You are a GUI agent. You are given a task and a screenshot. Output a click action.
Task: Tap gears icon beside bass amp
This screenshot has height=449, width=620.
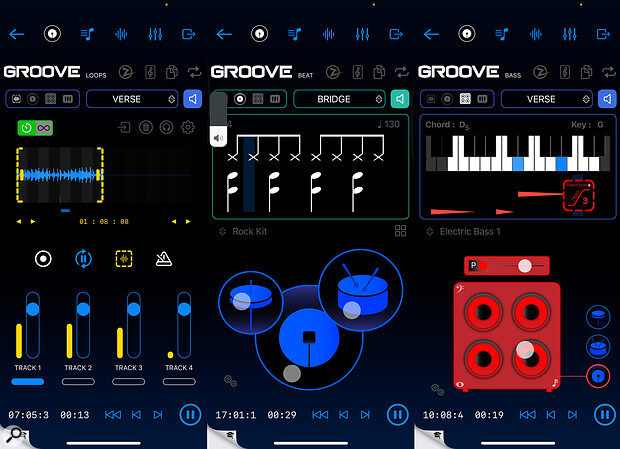click(438, 390)
